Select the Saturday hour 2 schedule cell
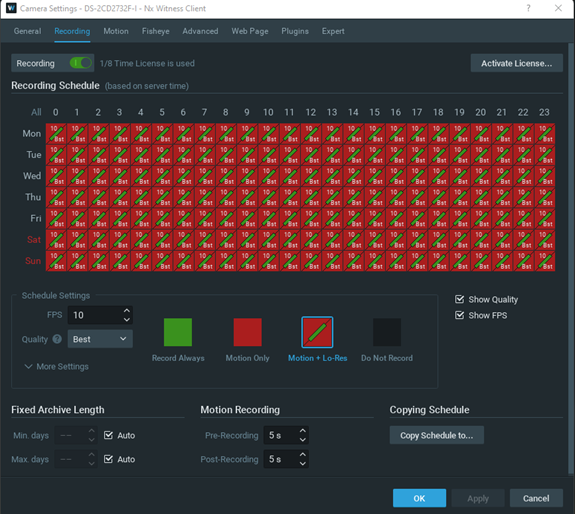The height and width of the screenshot is (514, 575). pos(99,240)
